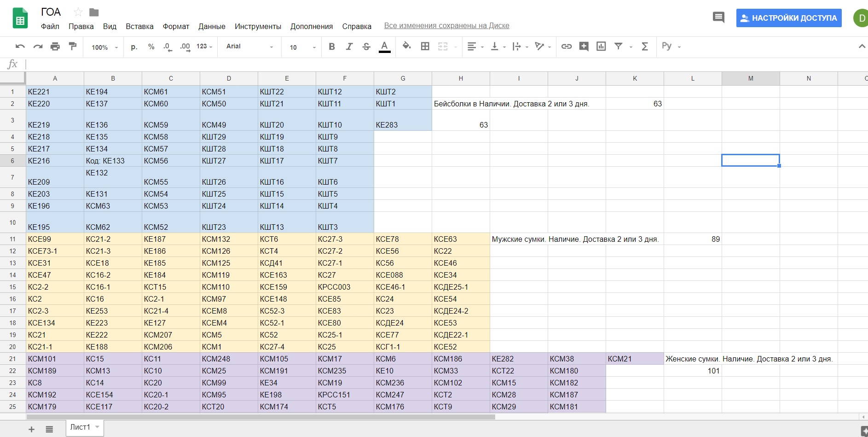
Task: Open the 123 number format dropdown
Action: [x=204, y=47]
